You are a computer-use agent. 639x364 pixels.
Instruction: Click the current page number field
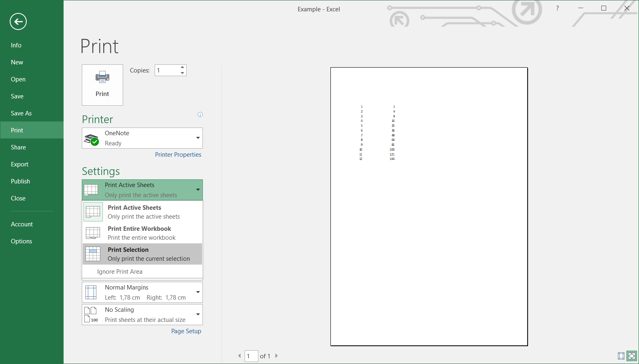(251, 356)
